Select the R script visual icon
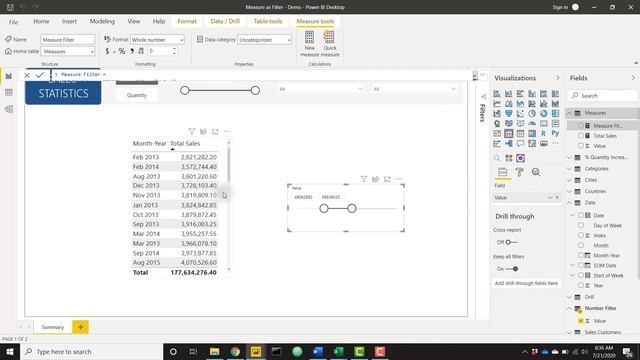 pos(544,133)
